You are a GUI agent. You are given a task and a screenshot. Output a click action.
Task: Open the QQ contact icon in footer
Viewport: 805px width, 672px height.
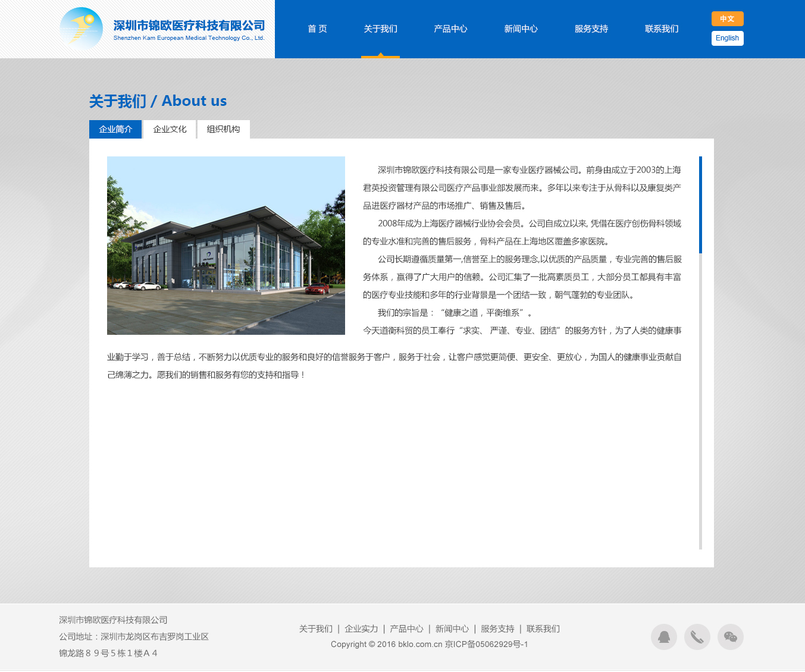(663, 637)
